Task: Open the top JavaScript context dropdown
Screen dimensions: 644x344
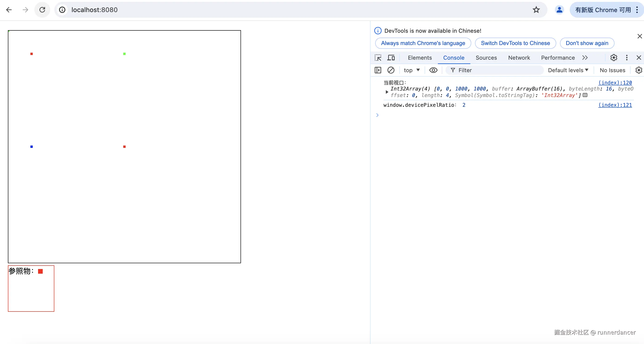Action: coord(412,70)
